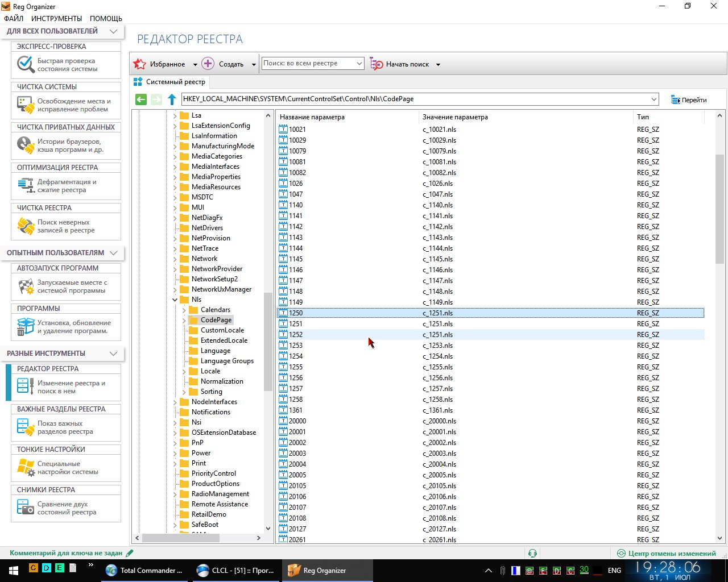Open the registry path address dropdown
The width and height of the screenshot is (728, 582).
[653, 99]
